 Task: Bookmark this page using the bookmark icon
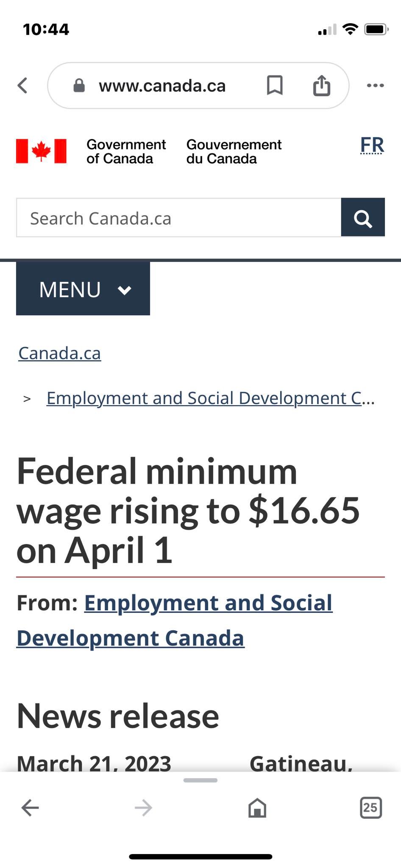pyautogui.click(x=275, y=85)
